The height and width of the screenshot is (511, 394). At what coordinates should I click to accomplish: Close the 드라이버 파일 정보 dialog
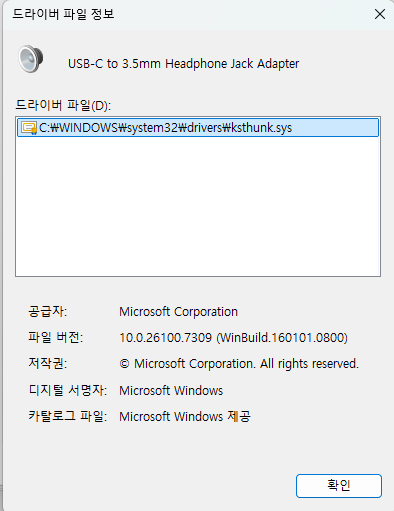click(380, 14)
